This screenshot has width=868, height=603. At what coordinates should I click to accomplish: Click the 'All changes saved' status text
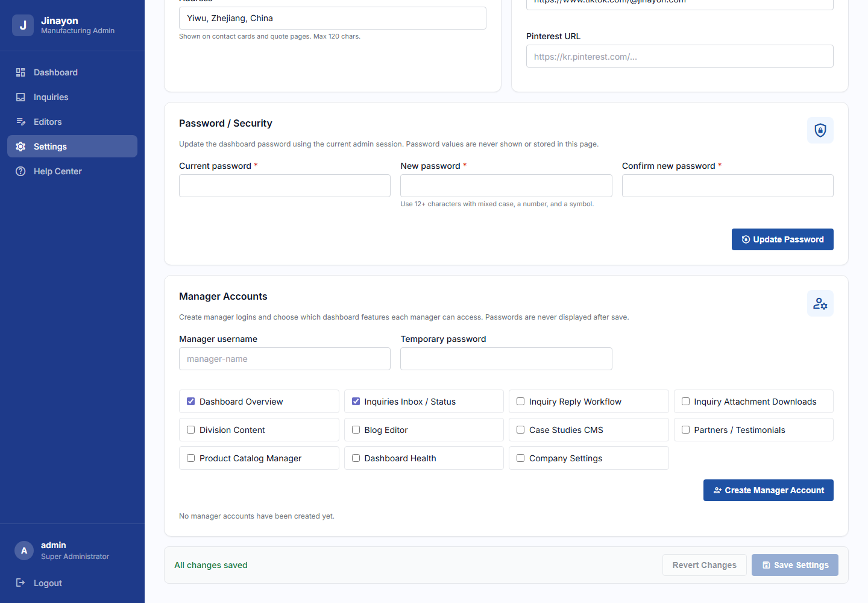(x=211, y=565)
